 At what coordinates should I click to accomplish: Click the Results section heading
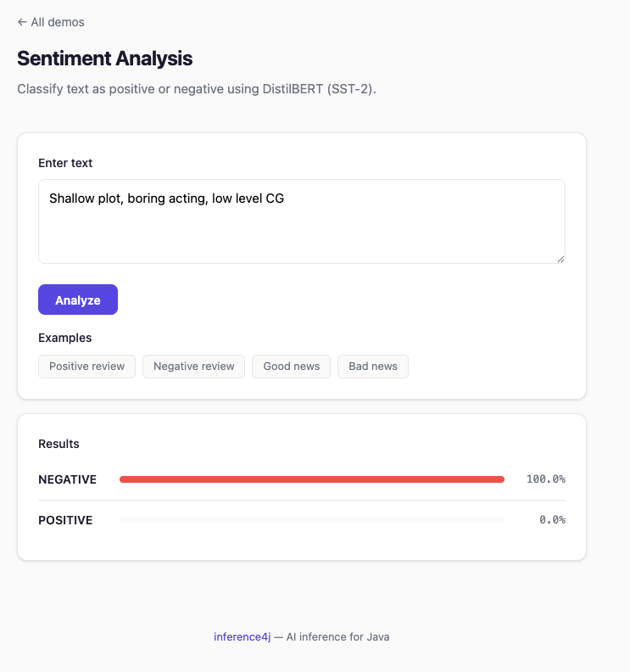click(x=59, y=444)
